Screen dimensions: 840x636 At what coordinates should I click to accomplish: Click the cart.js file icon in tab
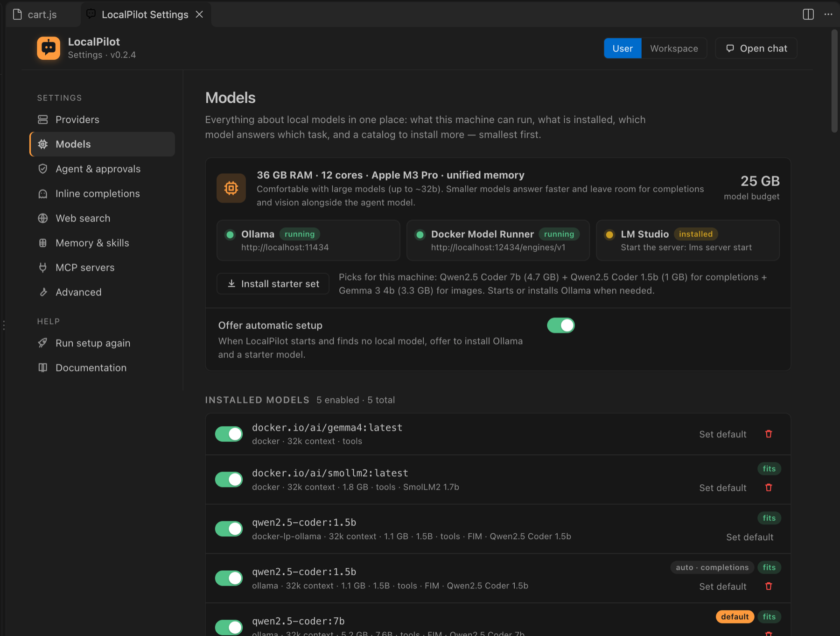[17, 14]
